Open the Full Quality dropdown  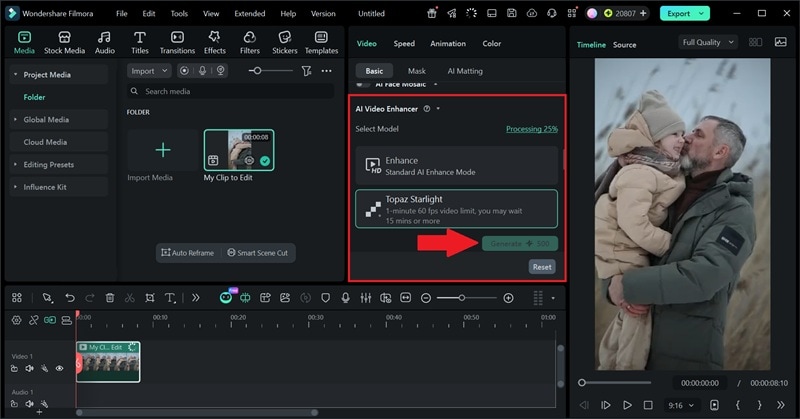coord(708,42)
